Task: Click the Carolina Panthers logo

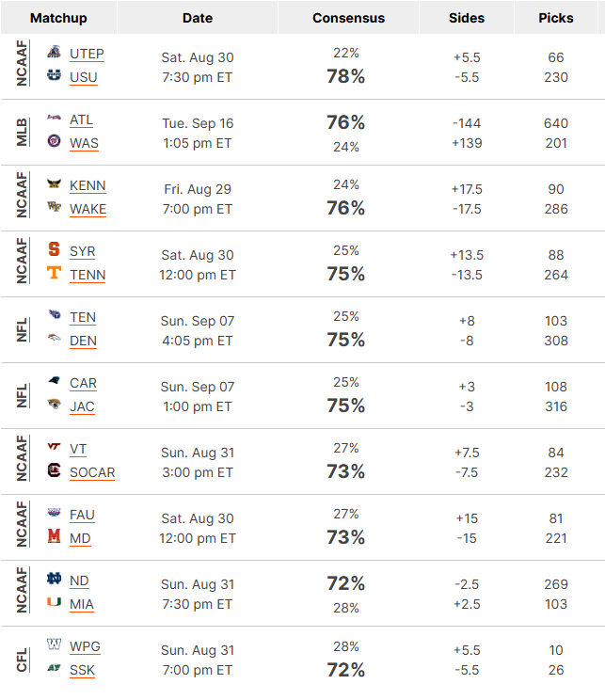Action: [x=54, y=381]
